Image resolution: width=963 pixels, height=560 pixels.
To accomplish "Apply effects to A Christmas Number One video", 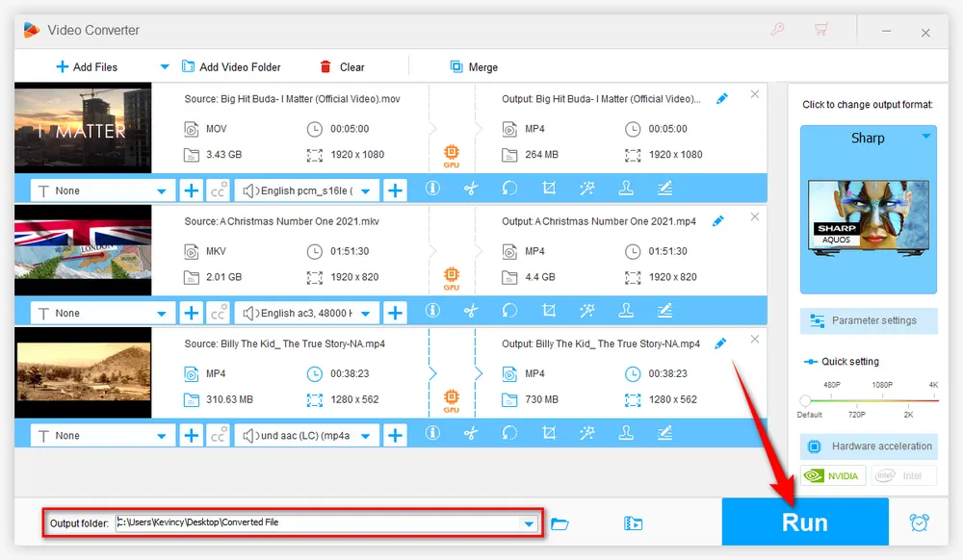I will click(x=587, y=311).
